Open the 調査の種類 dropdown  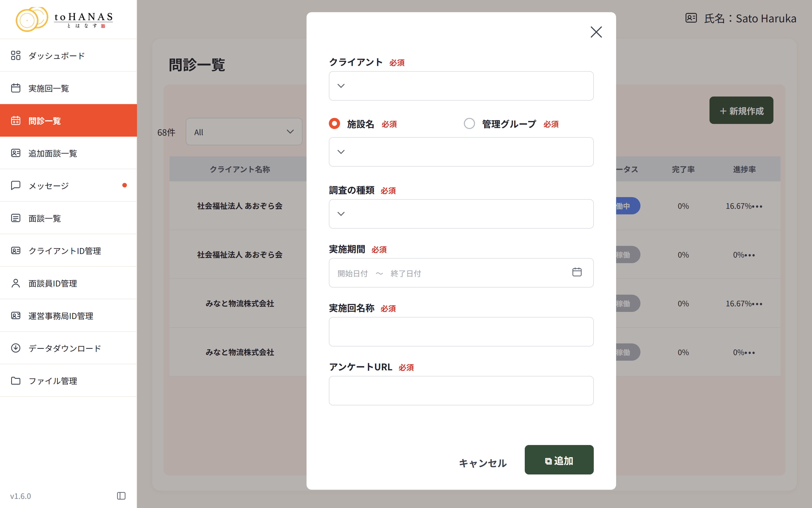[461, 214]
